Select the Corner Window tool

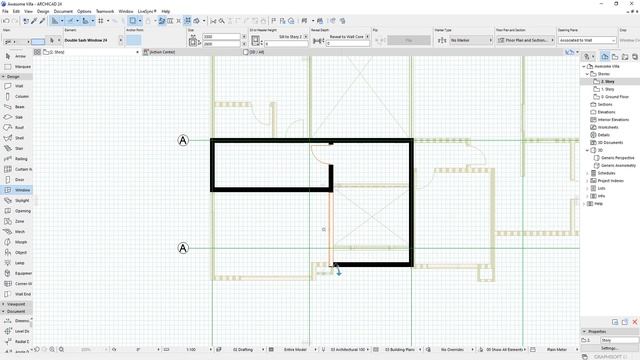16,284
